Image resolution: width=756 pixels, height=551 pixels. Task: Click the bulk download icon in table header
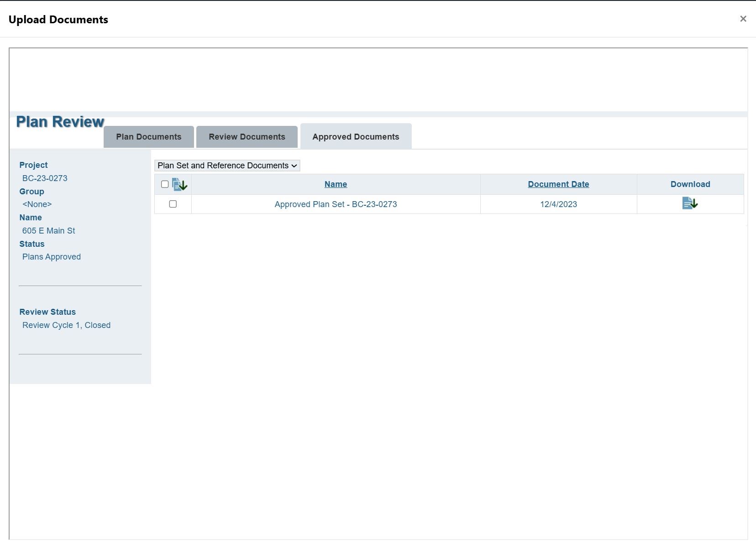pos(180,184)
